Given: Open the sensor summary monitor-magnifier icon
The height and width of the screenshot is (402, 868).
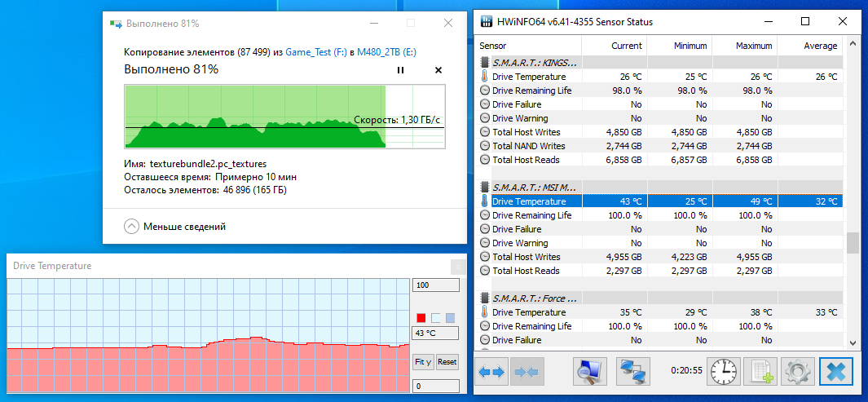Looking at the screenshot, I should (x=589, y=372).
